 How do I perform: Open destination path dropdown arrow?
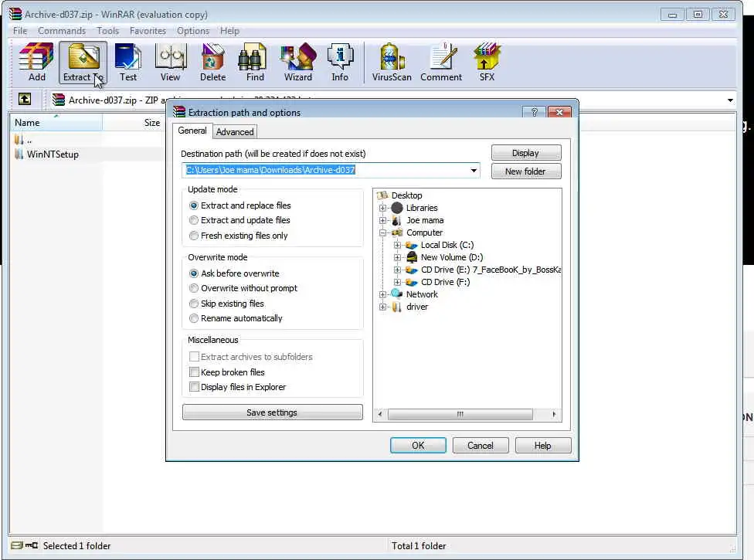pos(474,170)
